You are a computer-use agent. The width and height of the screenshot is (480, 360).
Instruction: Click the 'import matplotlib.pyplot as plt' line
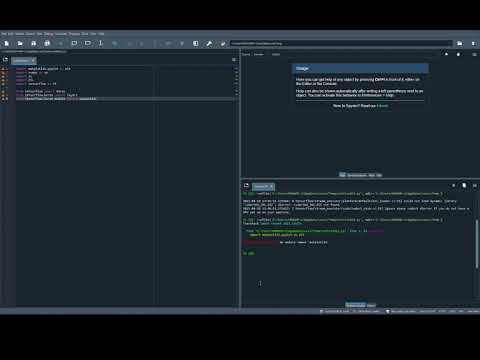tap(43, 69)
